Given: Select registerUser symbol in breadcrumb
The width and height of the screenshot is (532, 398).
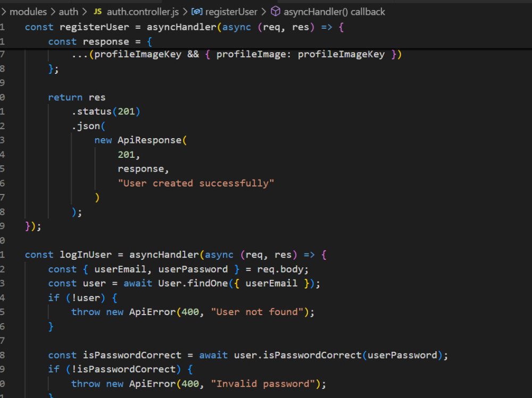Looking at the screenshot, I should (231, 12).
